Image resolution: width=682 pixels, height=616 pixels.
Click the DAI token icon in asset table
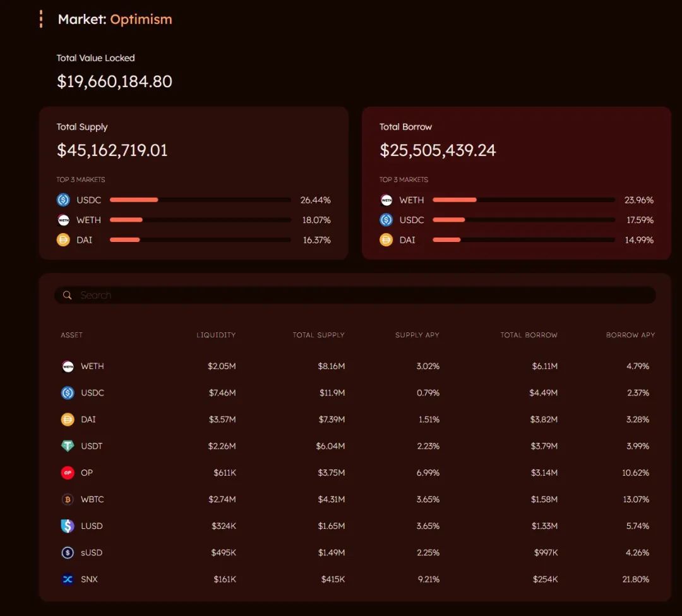68,420
